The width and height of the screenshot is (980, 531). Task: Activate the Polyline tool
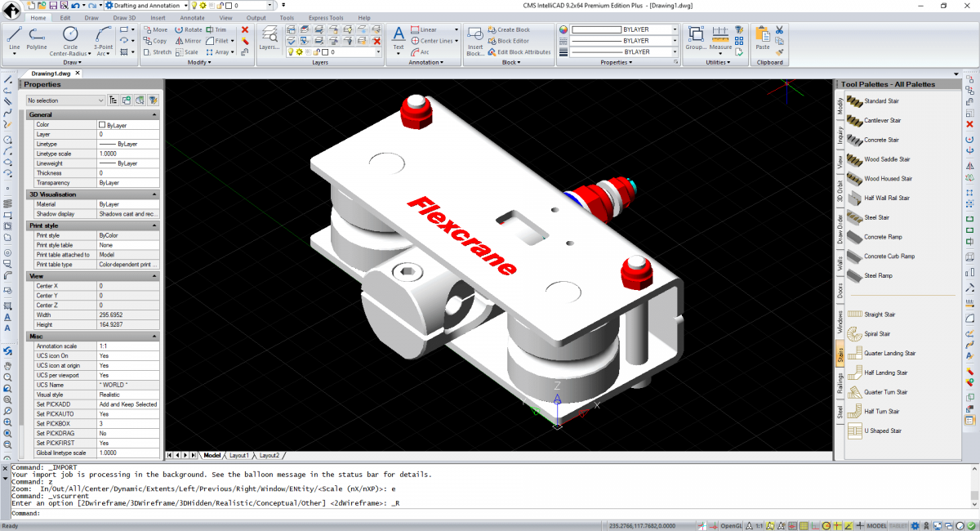click(x=37, y=36)
